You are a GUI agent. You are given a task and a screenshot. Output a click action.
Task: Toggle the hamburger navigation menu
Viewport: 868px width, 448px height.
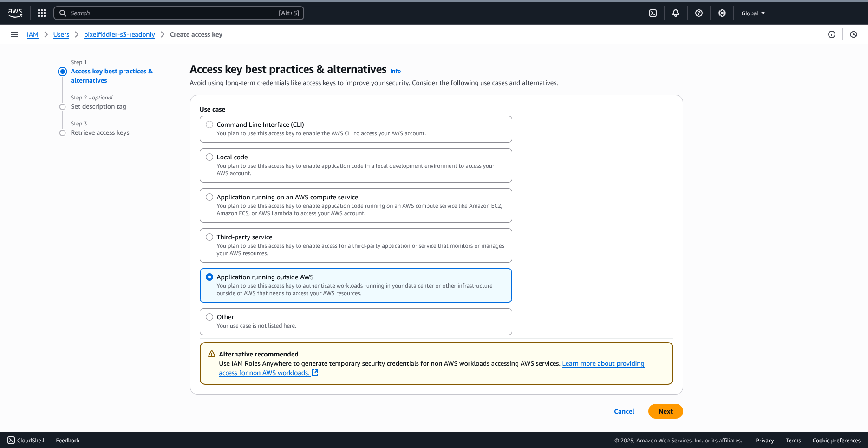[x=14, y=34]
